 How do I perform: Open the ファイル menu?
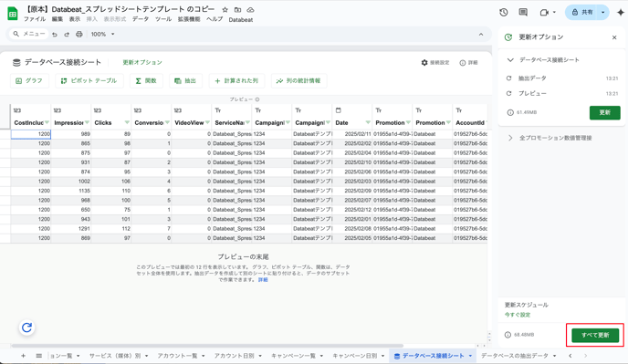(x=35, y=19)
